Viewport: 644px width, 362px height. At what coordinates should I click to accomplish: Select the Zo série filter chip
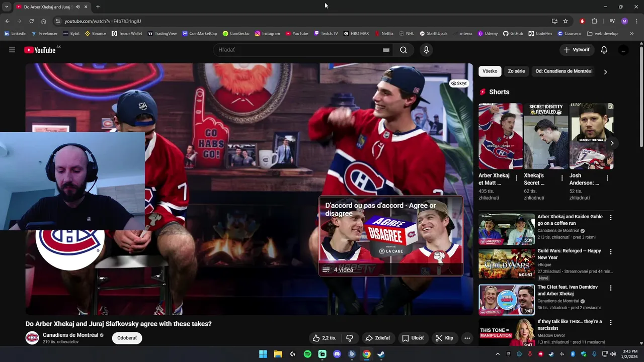pyautogui.click(x=516, y=71)
